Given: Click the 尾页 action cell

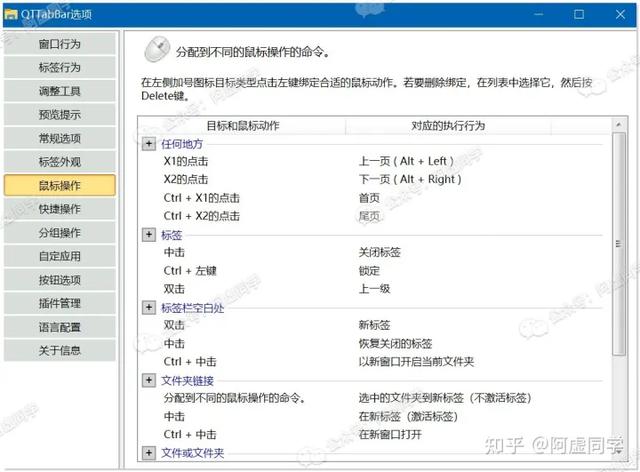Looking at the screenshot, I should click(369, 216).
